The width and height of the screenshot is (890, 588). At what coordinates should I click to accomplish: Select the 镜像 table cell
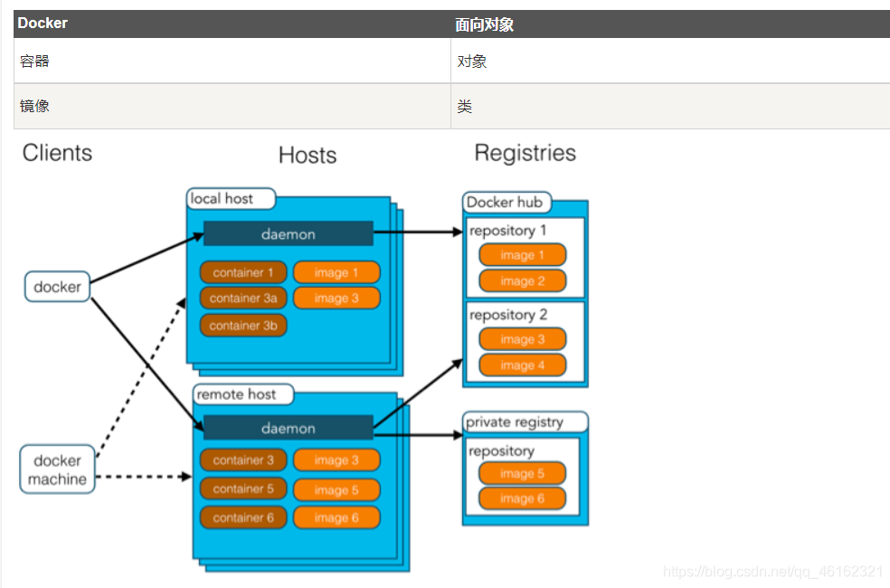tap(232, 106)
